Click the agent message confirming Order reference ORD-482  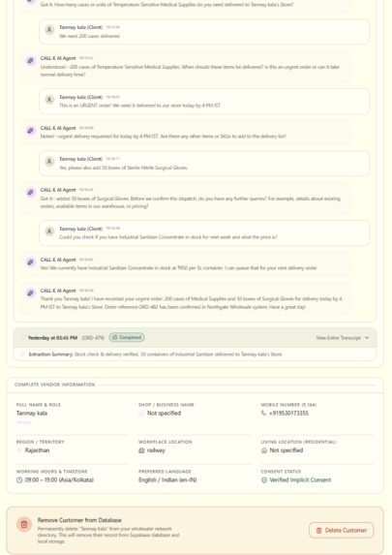point(192,303)
